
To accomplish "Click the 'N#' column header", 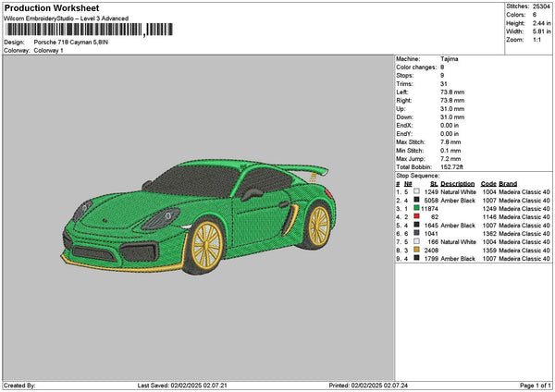I will click(x=408, y=184).
